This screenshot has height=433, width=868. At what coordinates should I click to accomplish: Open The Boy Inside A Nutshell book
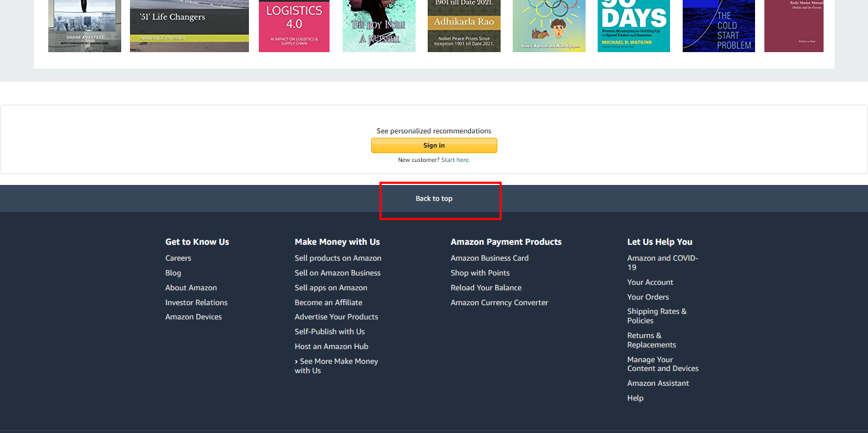(x=379, y=26)
